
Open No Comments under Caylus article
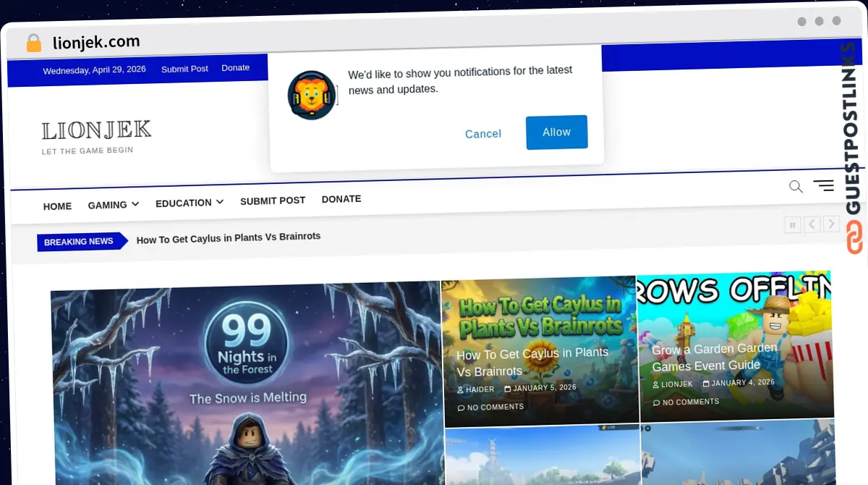point(490,408)
